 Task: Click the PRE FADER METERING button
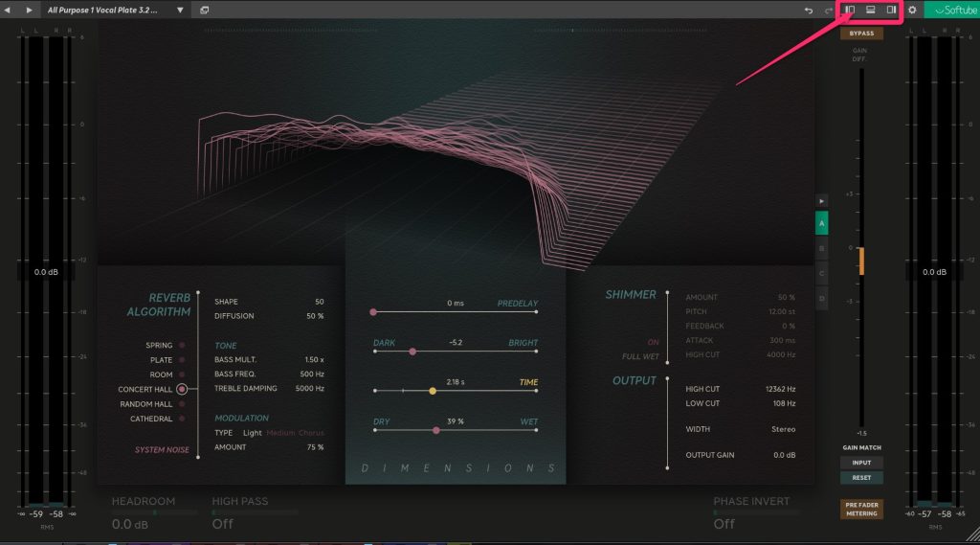pos(861,509)
